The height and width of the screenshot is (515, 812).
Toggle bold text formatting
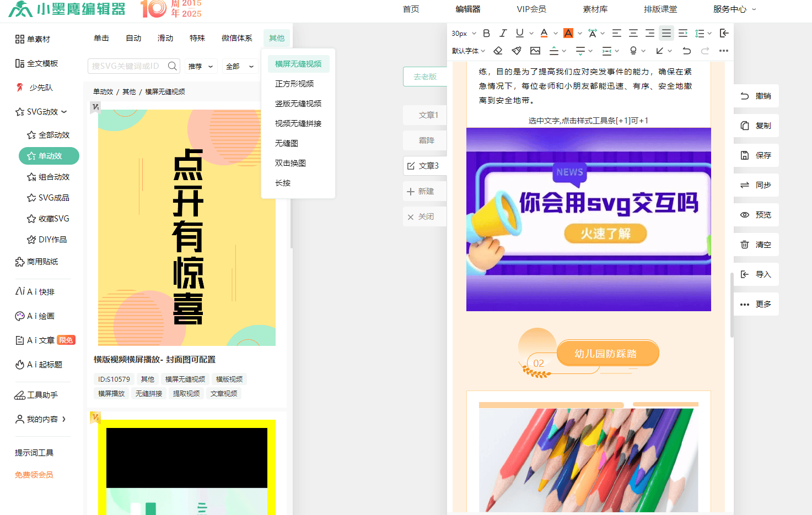pos(486,34)
